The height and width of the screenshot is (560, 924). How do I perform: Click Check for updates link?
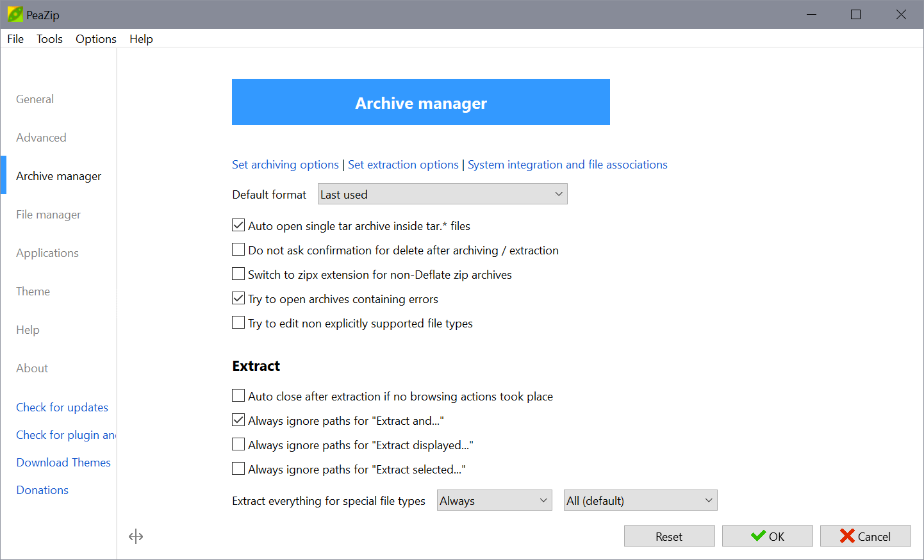pos(62,408)
